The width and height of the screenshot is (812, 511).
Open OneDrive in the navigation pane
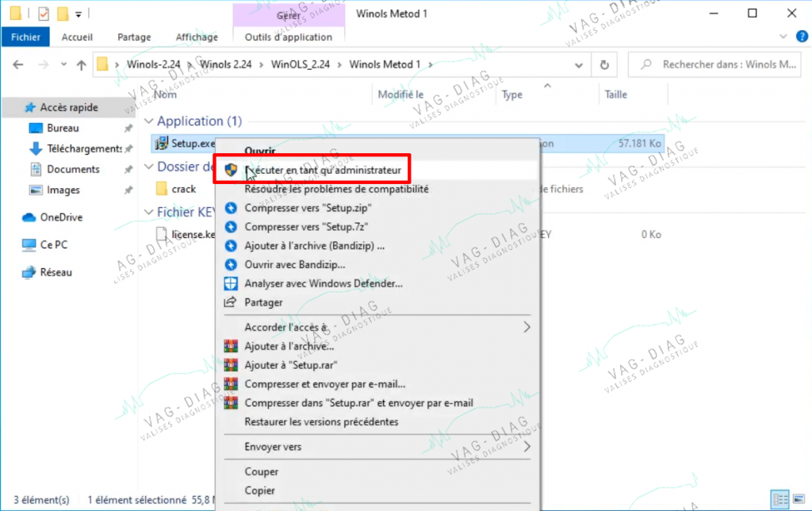pos(61,217)
